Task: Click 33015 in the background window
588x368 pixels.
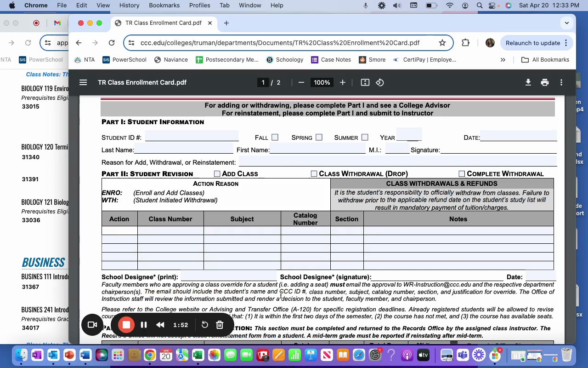Action: click(x=30, y=106)
